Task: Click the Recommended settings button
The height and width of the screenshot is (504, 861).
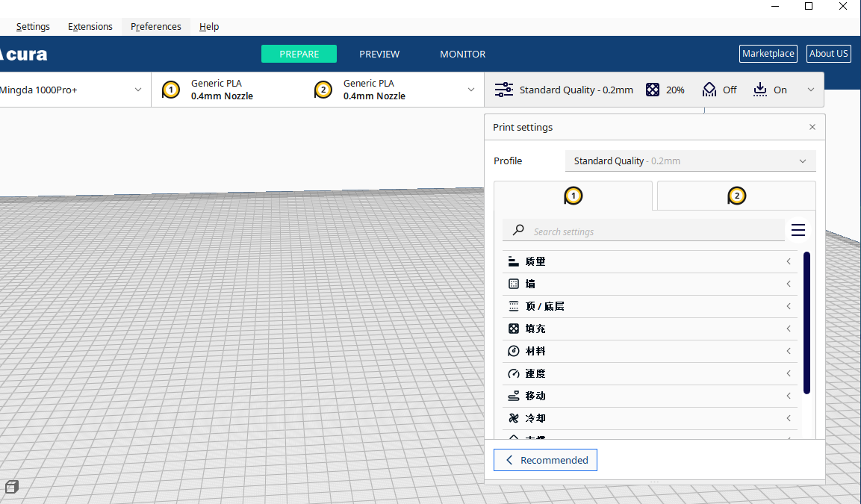Action: point(545,460)
